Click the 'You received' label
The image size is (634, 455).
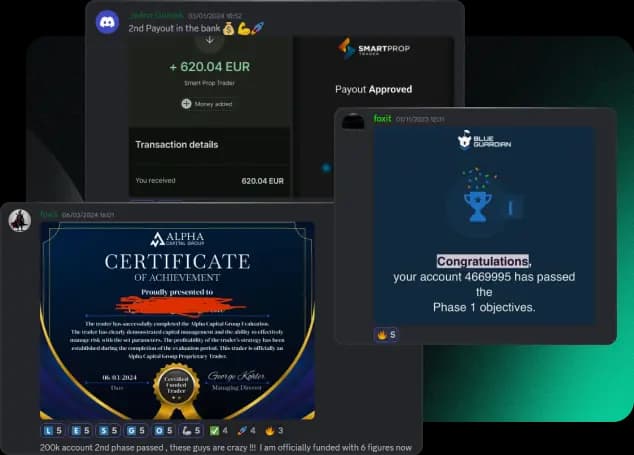tap(155, 180)
